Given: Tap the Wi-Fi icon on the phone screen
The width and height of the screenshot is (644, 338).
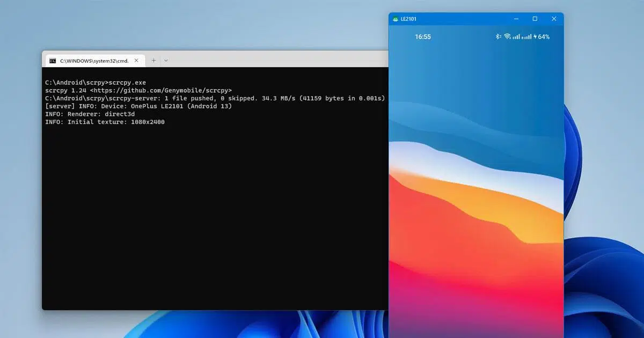Looking at the screenshot, I should coord(507,36).
